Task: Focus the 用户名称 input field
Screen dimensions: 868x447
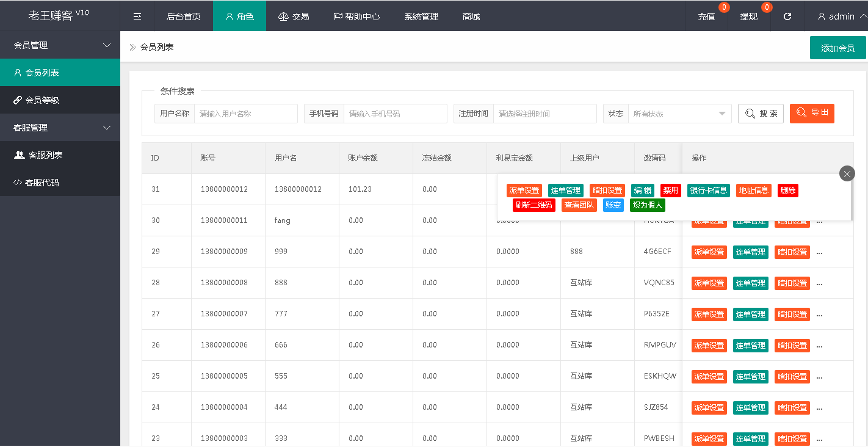Action: tap(246, 114)
